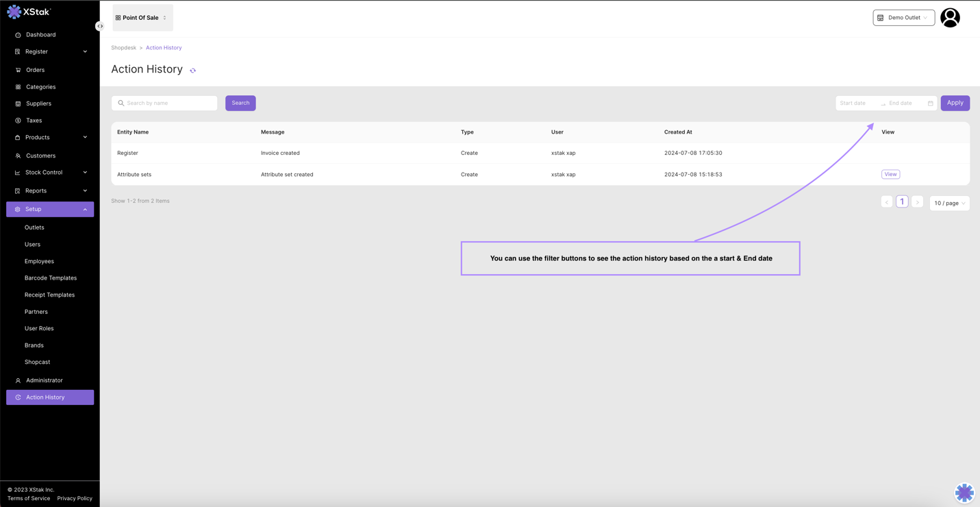The height and width of the screenshot is (507, 980).
Task: Collapse the sidebar using the arrow toggle
Action: 100,26
